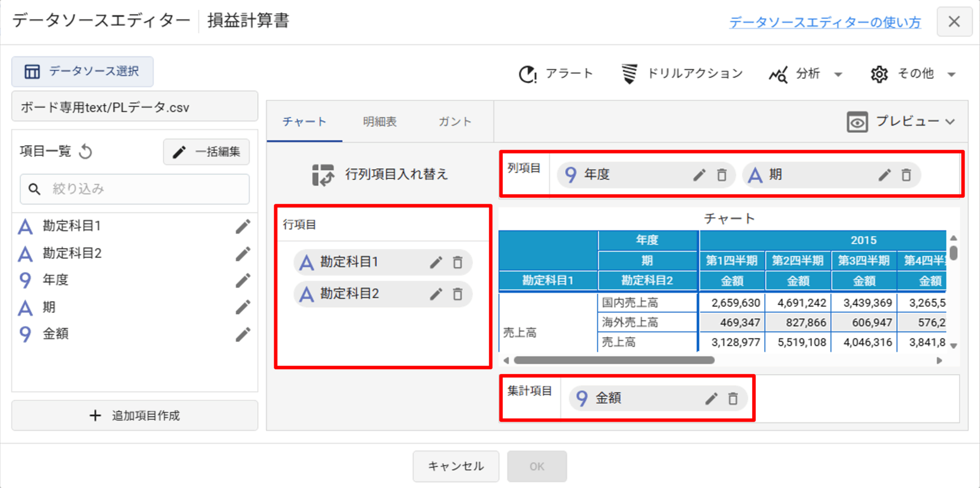
Task: Click the chart horizontal scrollbar thumb
Action: click(614, 360)
